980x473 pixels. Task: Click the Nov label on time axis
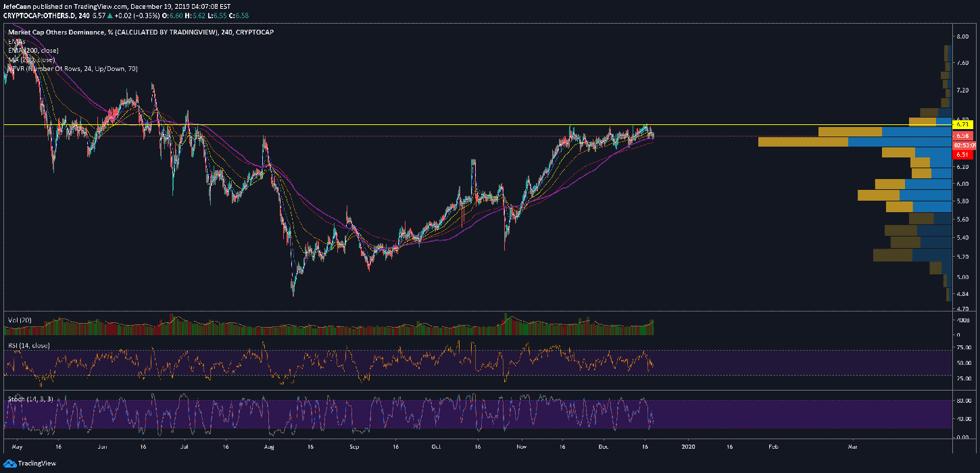click(521, 447)
